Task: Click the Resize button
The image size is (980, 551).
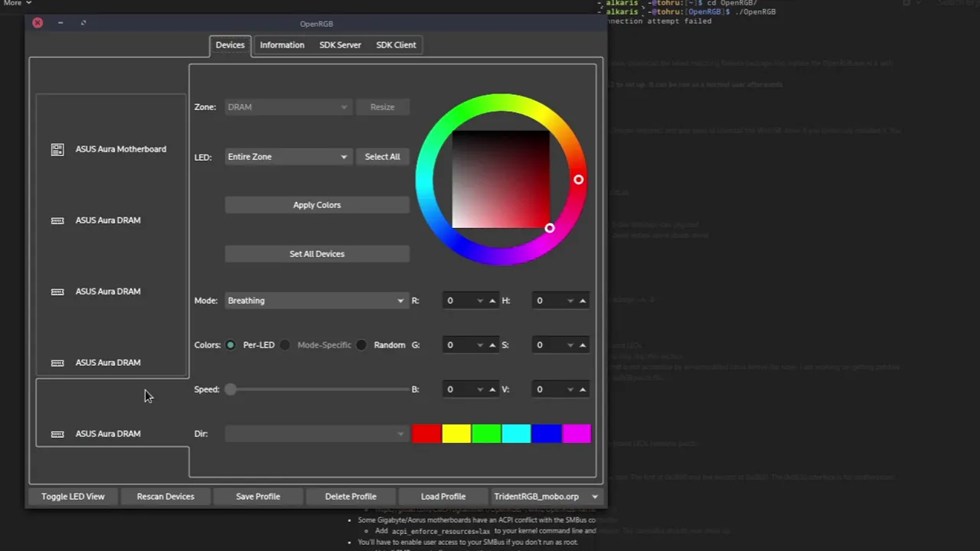Action: [382, 107]
